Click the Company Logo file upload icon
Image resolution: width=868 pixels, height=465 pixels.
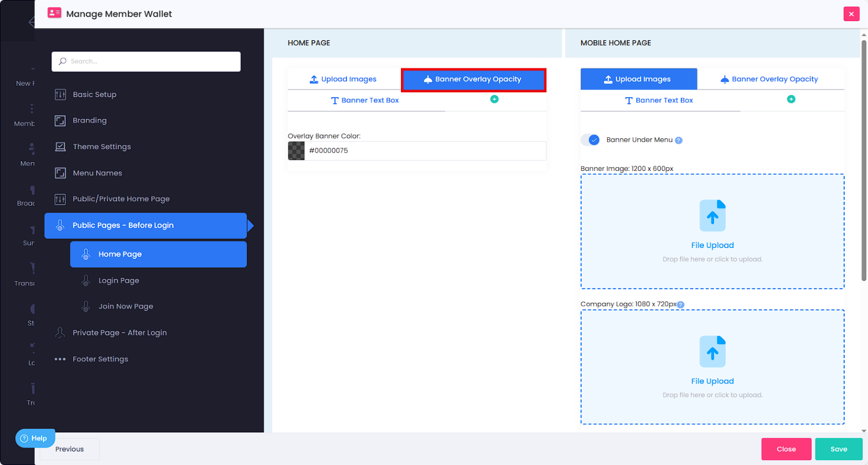coord(712,351)
